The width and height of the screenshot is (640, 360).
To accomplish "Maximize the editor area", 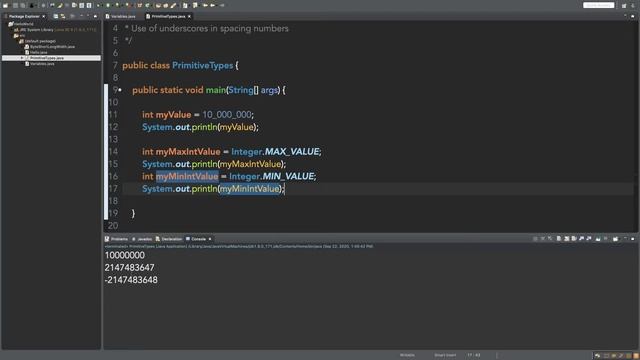I will coord(633,16).
